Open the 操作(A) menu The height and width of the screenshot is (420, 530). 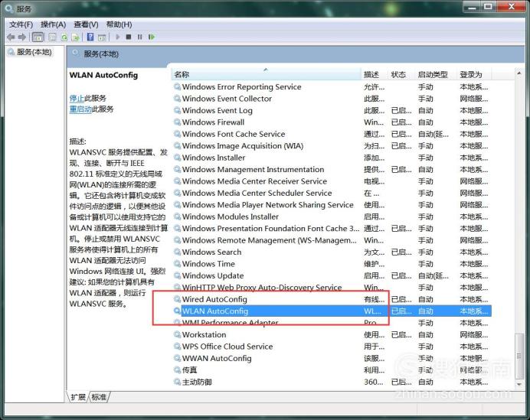(54, 24)
